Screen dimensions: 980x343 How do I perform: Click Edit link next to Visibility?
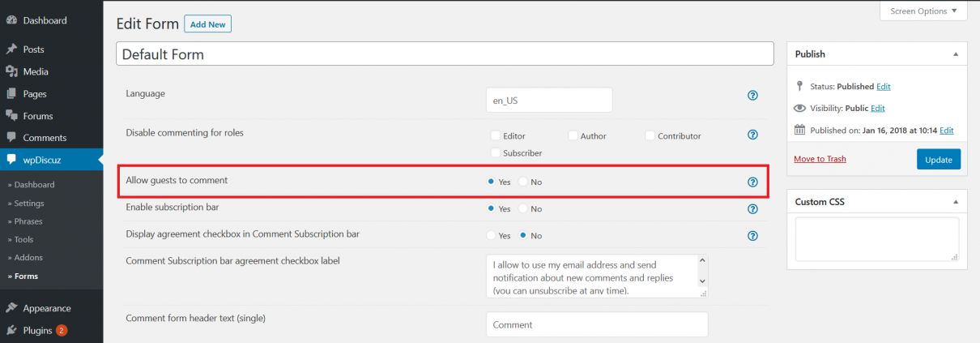point(877,108)
